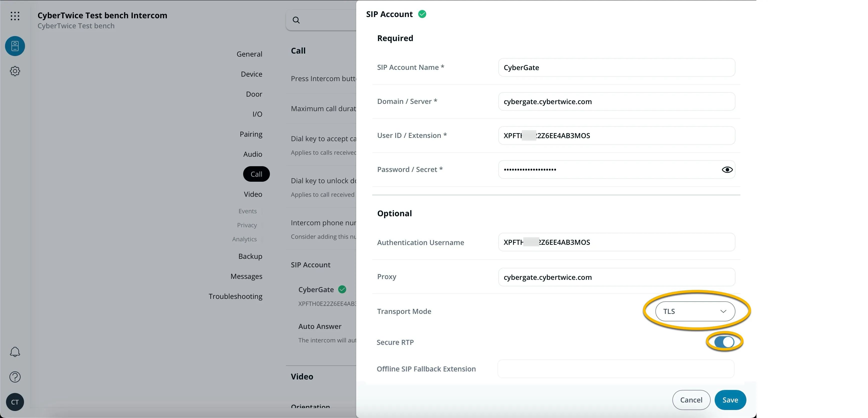Open the help question mark icon
This screenshot has width=868, height=418.
(x=15, y=377)
